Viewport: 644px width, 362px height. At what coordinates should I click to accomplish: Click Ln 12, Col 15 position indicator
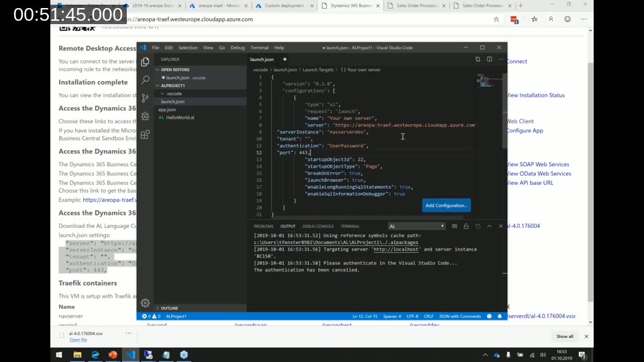[365, 316]
